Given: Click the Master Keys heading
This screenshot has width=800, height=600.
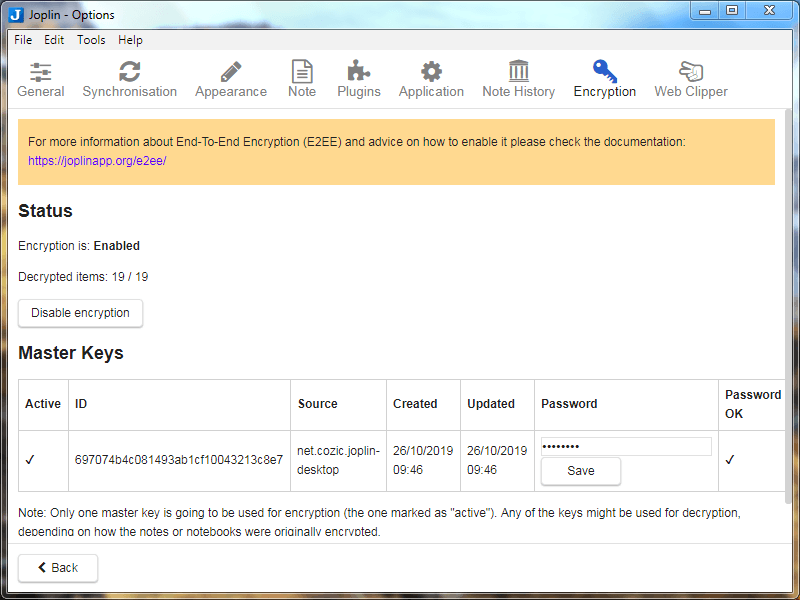Looking at the screenshot, I should click(x=71, y=353).
